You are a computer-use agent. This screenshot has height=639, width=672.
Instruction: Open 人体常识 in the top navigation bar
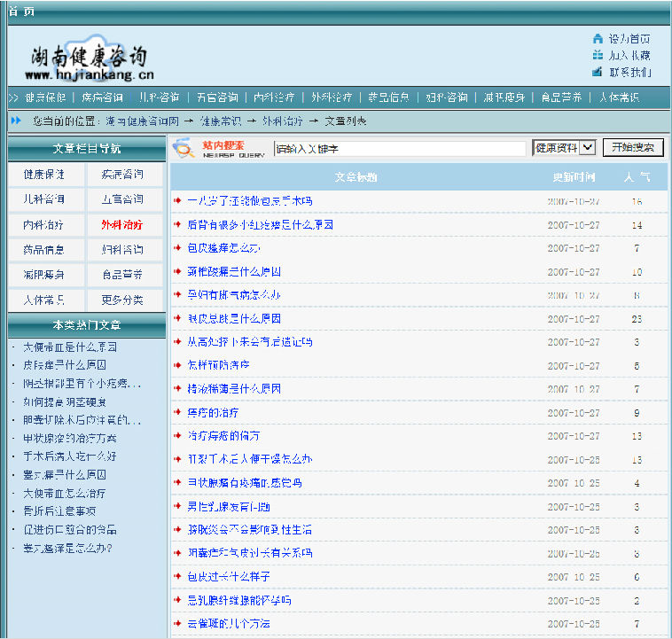click(x=620, y=97)
